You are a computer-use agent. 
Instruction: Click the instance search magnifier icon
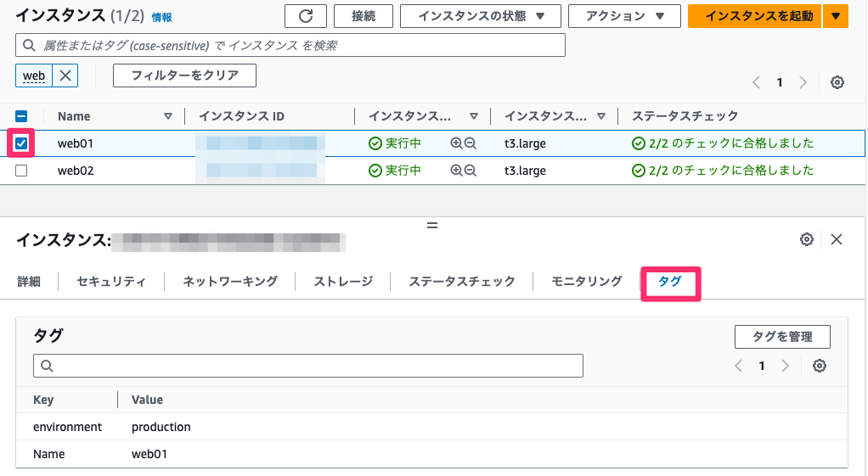tap(30, 45)
